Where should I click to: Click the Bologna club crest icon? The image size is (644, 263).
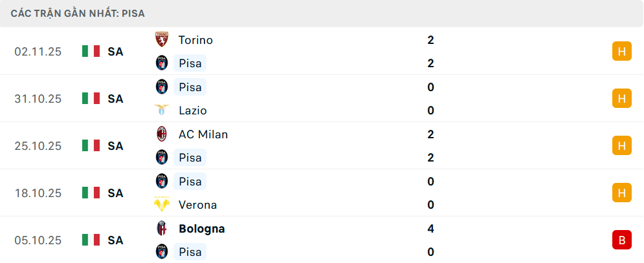161,229
